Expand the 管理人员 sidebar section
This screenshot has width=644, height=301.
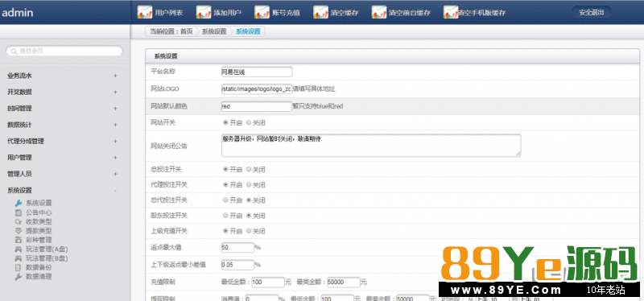(115, 174)
